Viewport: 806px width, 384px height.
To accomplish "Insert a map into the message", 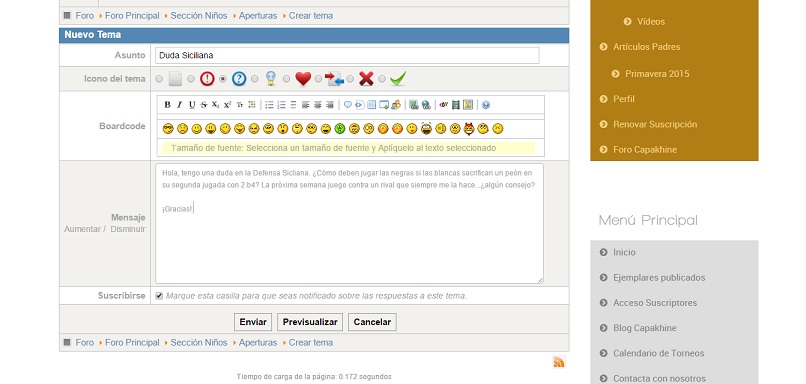I will [x=467, y=105].
